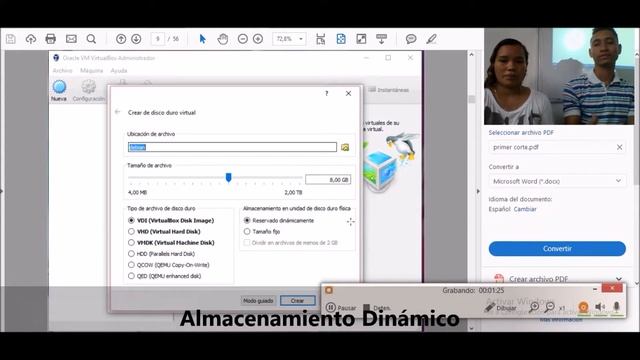Image resolution: width=640 pixels, height=360 pixels.
Task: Go back with the dialog arrow
Action: tap(118, 112)
